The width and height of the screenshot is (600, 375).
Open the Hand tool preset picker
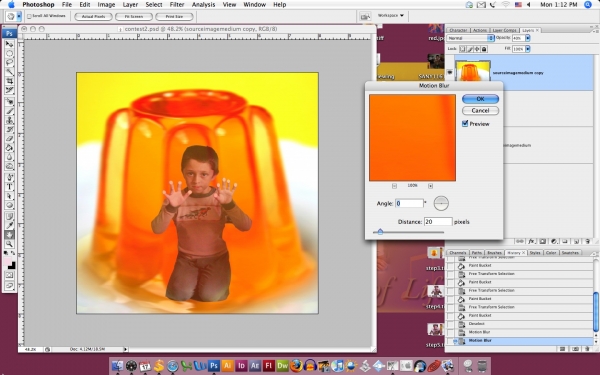pyautogui.click(x=19, y=16)
